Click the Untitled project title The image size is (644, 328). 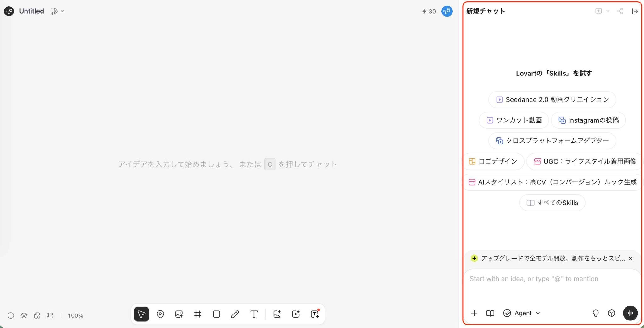[31, 11]
